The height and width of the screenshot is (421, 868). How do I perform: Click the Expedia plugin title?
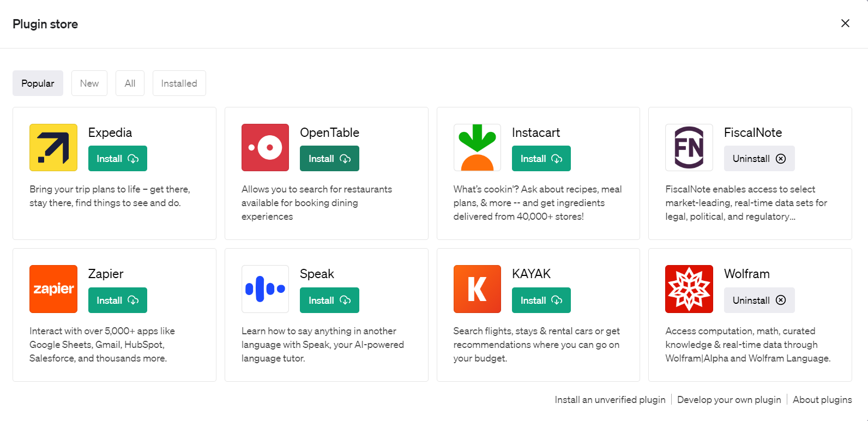coord(110,133)
